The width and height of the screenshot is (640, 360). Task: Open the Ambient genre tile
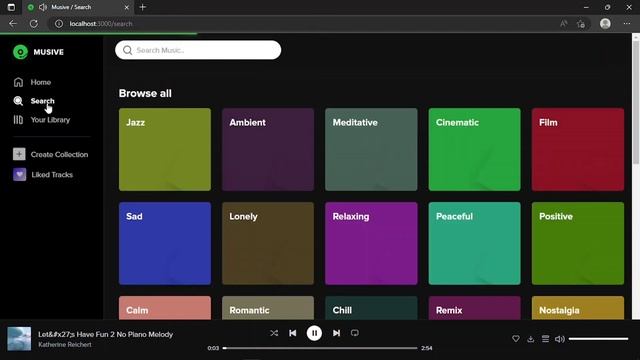[268, 149]
